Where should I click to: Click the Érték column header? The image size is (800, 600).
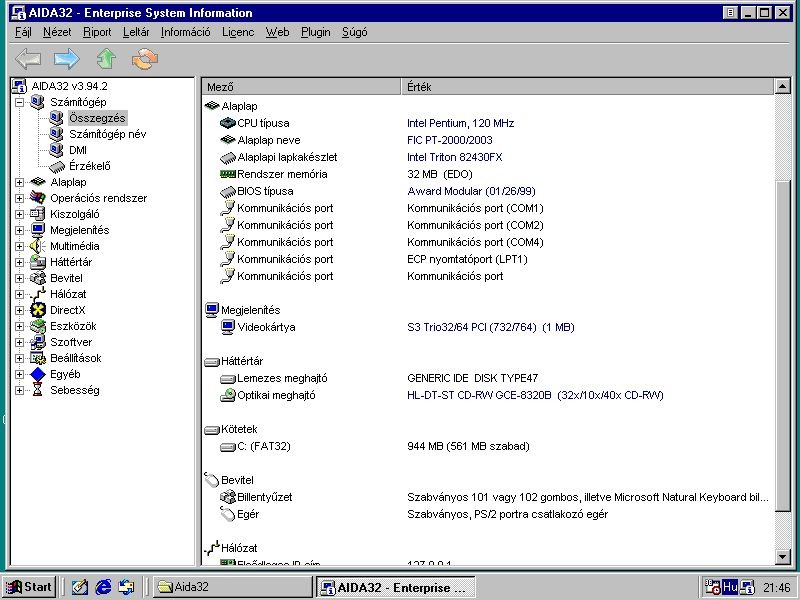588,87
